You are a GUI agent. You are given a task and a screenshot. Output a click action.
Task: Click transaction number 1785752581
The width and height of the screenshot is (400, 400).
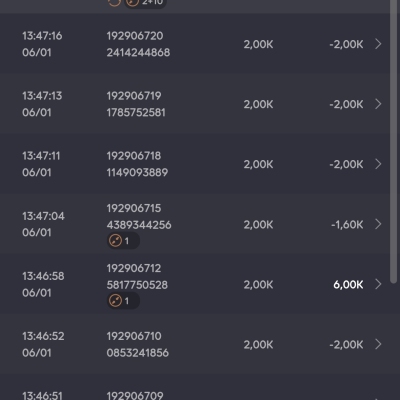pyautogui.click(x=136, y=112)
